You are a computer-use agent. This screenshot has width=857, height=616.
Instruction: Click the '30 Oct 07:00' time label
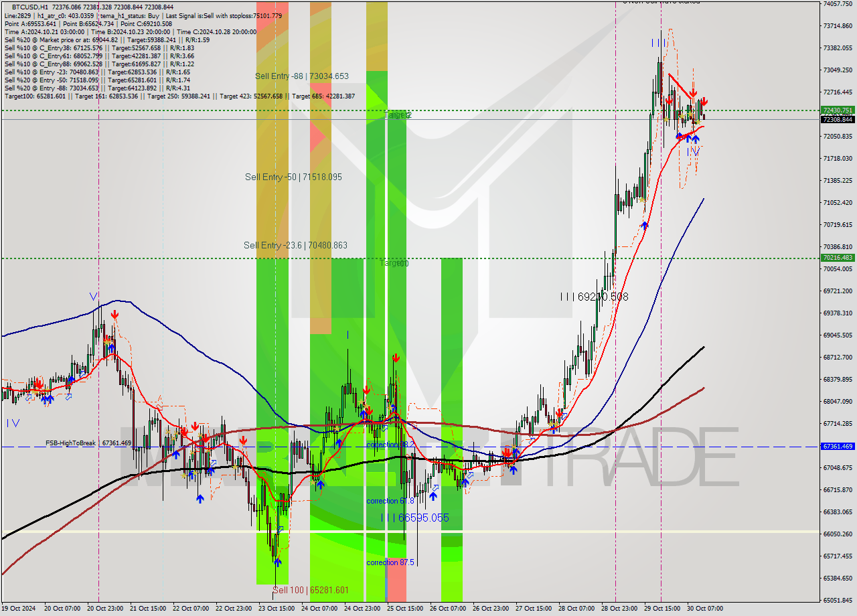coord(704,609)
